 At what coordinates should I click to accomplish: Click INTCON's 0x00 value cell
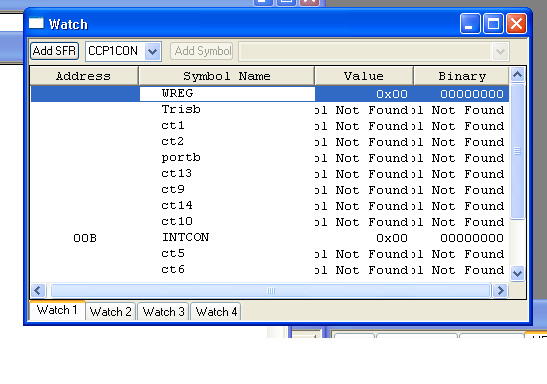392,238
